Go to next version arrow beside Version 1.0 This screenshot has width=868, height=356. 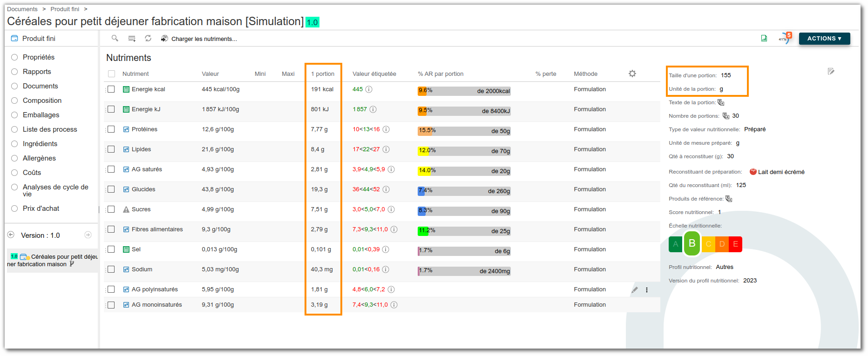(x=88, y=235)
